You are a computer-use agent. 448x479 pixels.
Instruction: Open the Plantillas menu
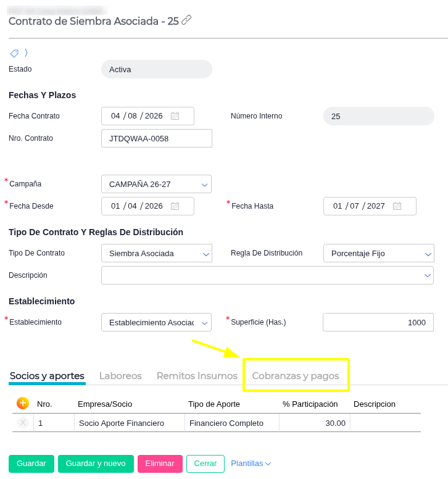coord(251,464)
